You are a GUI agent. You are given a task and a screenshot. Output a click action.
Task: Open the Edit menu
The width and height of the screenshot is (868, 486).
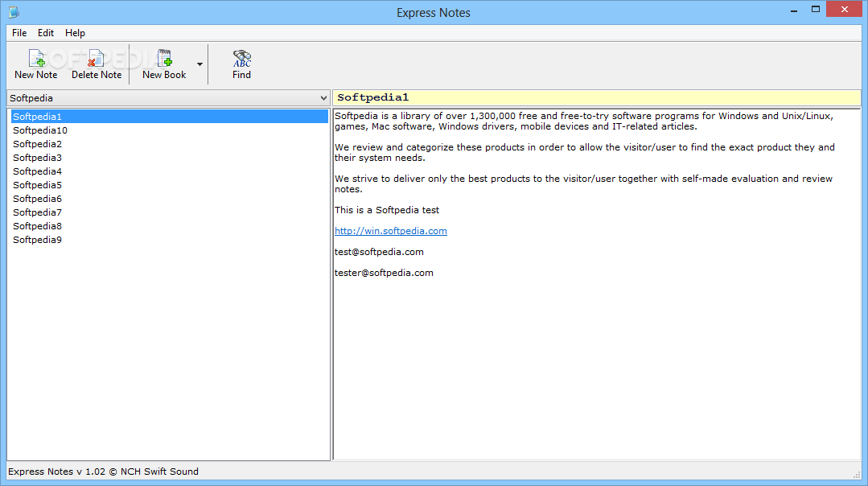(x=45, y=33)
